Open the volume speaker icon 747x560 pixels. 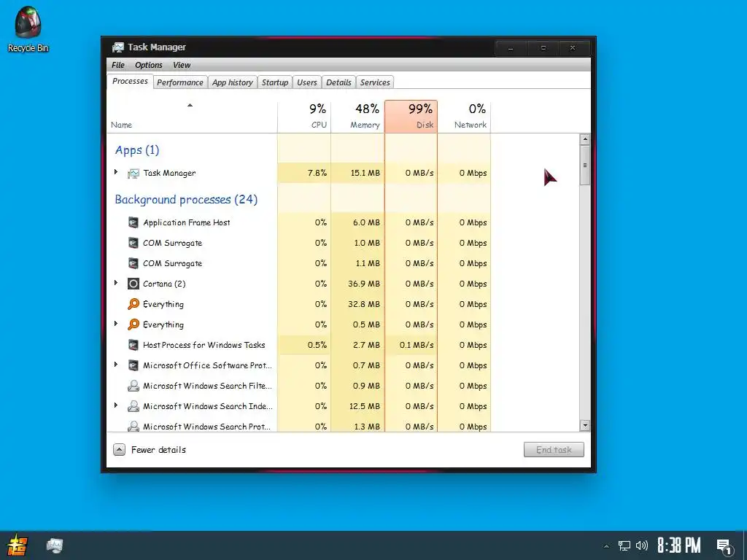[642, 545]
